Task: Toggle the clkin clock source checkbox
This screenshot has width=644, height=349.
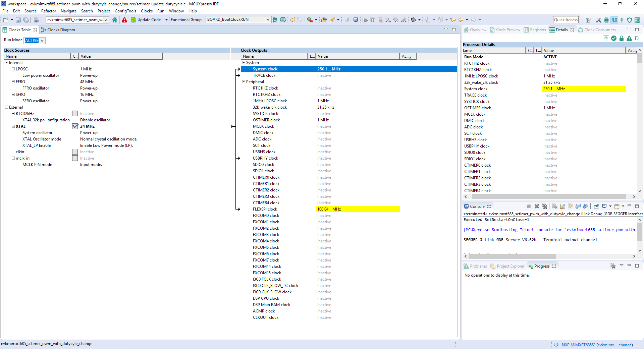Action: (75, 152)
